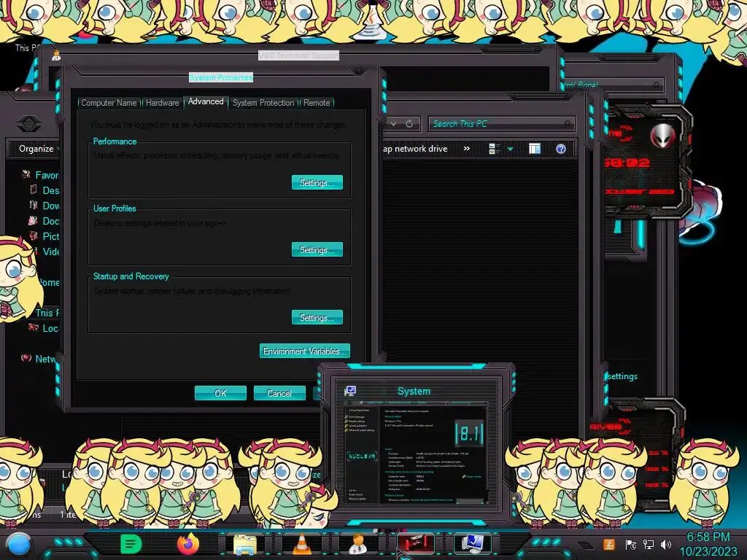This screenshot has width=747, height=560.
Task: Open the Organize menu in explorer
Action: pos(37,149)
